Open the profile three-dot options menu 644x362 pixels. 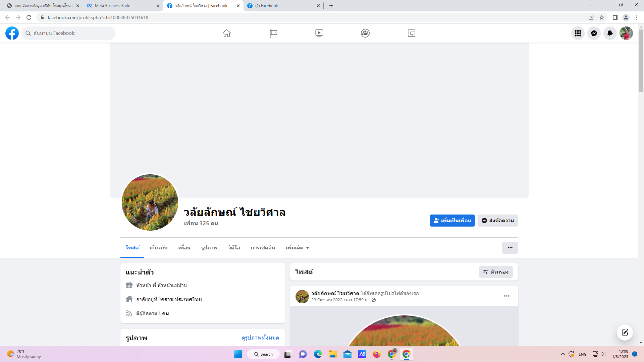[510, 248]
